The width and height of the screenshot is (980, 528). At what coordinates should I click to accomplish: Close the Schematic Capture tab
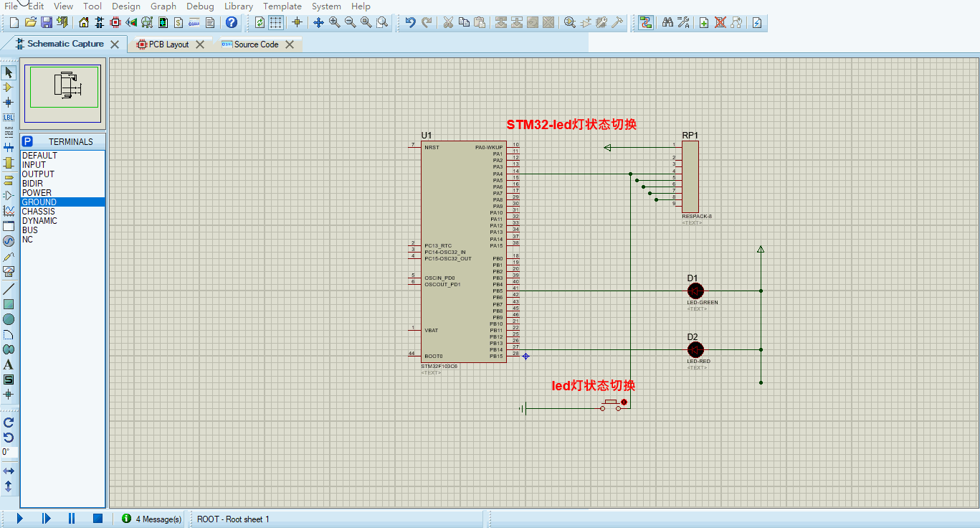[x=116, y=44]
